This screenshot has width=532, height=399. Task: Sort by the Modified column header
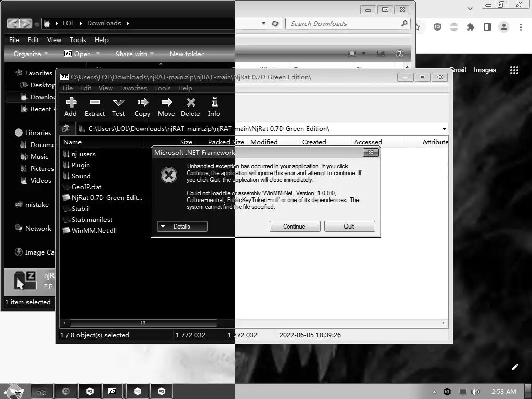(264, 142)
